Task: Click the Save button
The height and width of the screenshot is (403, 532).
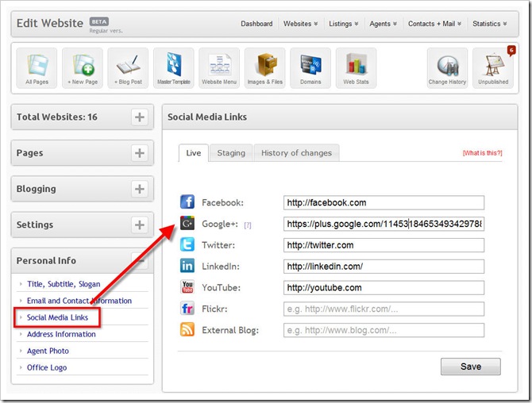Action: (x=471, y=367)
